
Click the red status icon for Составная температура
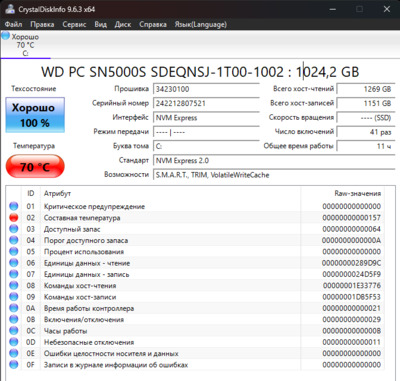point(14,218)
